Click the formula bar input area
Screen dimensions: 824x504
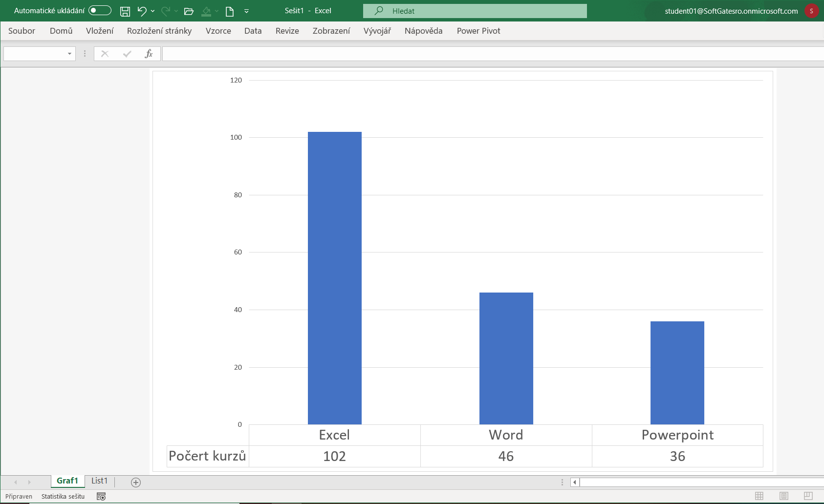click(493, 54)
